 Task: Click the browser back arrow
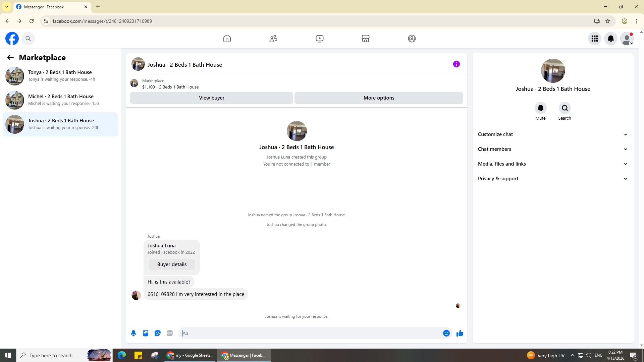[x=7, y=21]
